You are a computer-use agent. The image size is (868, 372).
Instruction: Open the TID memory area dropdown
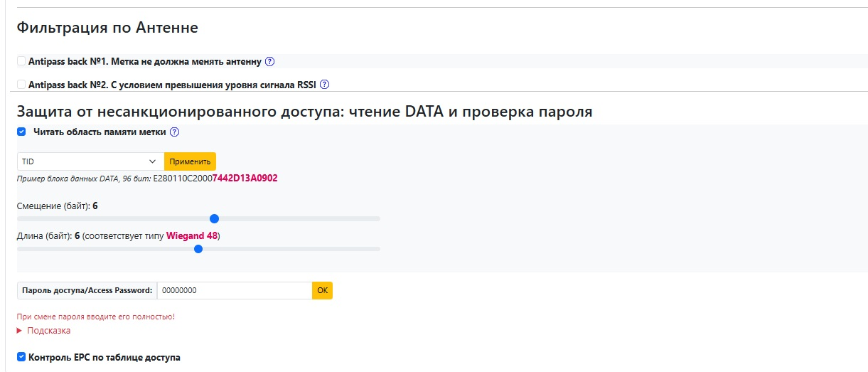pos(90,161)
